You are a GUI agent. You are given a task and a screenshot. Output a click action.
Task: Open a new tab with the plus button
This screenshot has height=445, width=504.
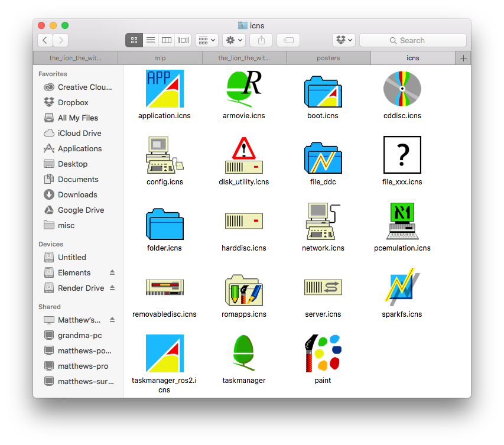pos(463,58)
